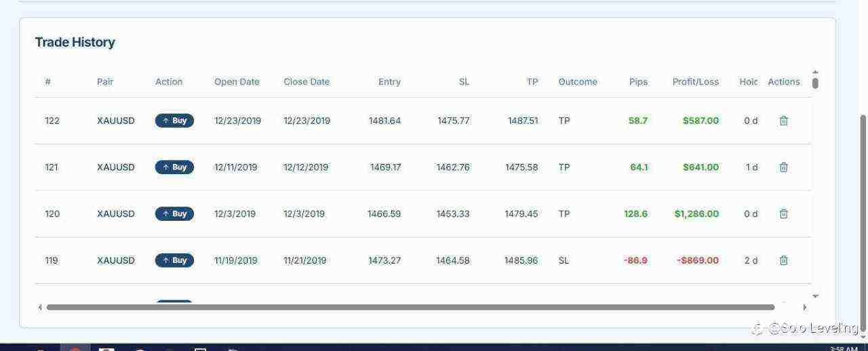Click the Close Date column header
The width and height of the screenshot is (868, 351).
tap(307, 82)
